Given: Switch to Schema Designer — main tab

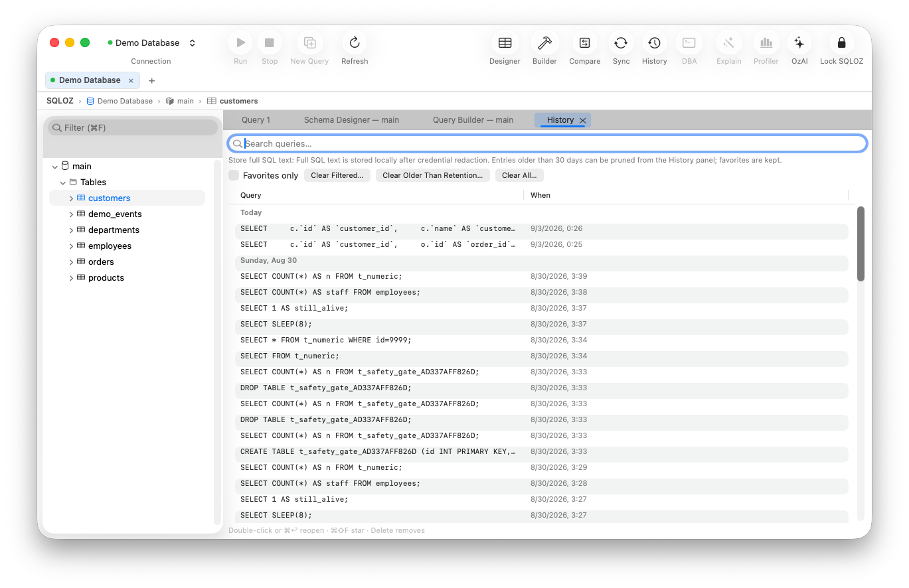Looking at the screenshot, I should [x=351, y=120].
